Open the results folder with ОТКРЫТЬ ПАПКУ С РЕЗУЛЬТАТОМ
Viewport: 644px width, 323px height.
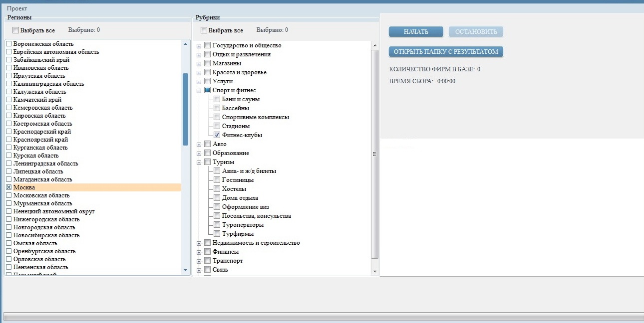pyautogui.click(x=446, y=52)
